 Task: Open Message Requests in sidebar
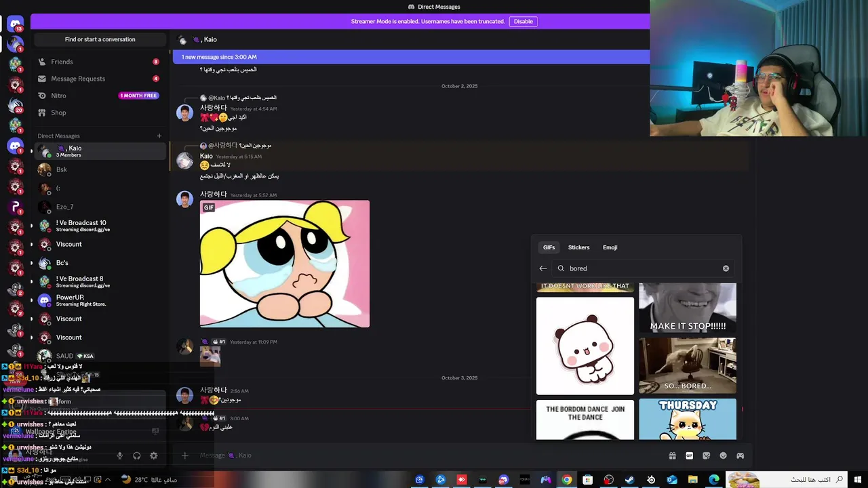tap(100, 79)
